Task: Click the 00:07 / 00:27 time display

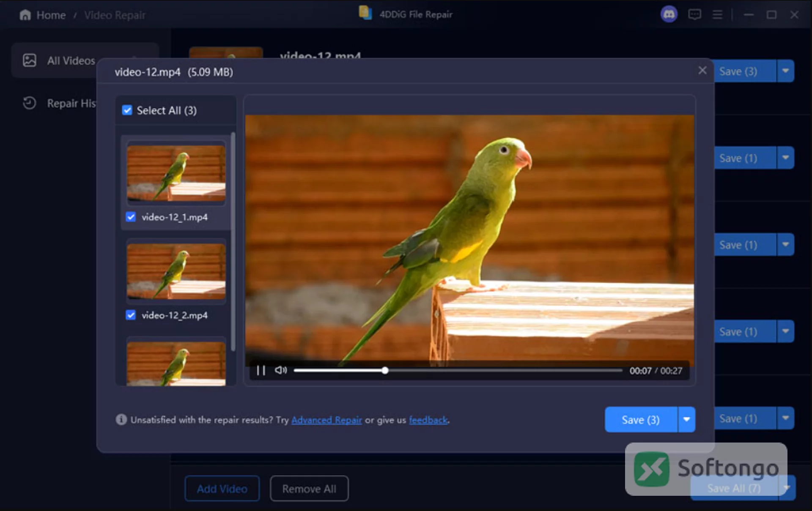Action: click(x=656, y=371)
